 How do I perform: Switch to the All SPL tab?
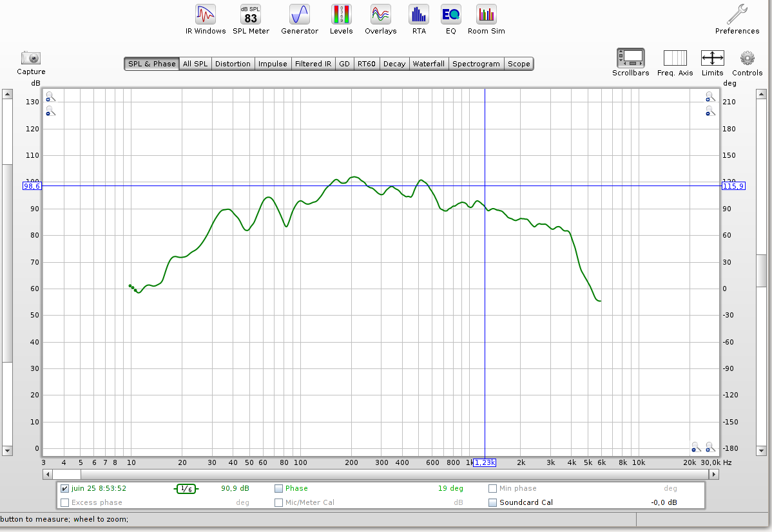[195, 64]
